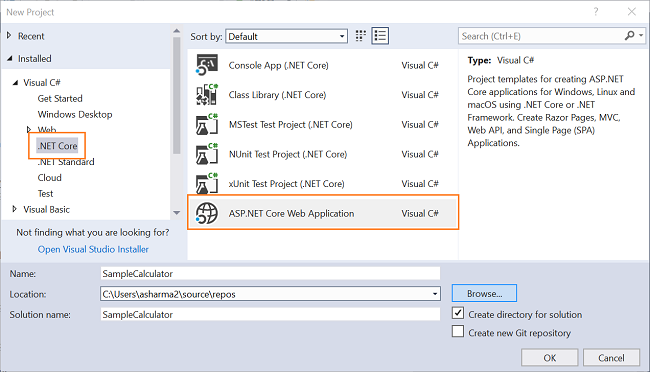Select 'ASP.NET Core Web Application' text
The height and width of the screenshot is (372, 650).
(291, 214)
